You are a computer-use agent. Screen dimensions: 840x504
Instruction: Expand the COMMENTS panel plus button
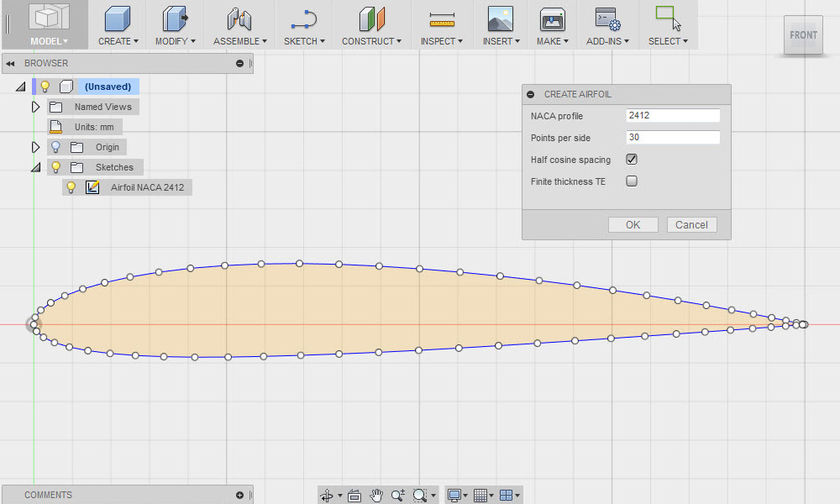click(239, 495)
